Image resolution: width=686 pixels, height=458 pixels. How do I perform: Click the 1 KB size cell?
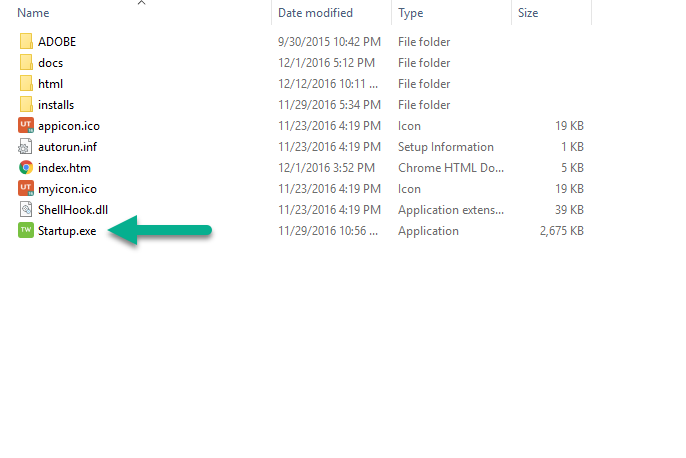tap(572, 147)
